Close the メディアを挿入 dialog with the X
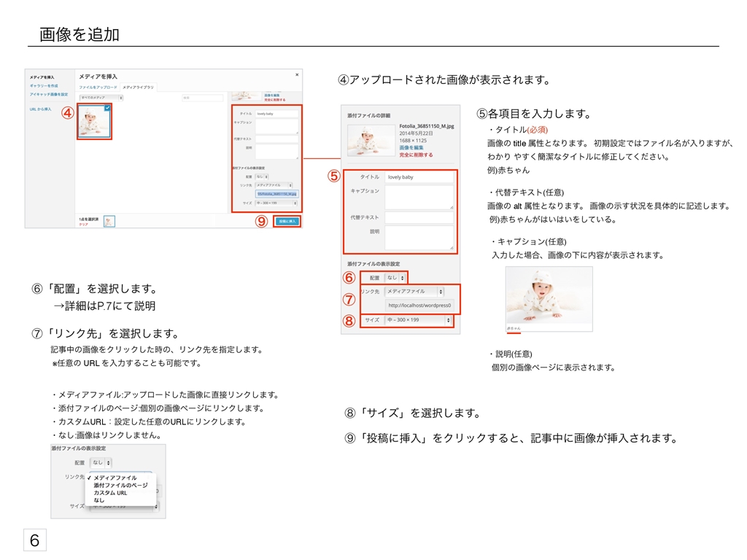Image resolution: width=747 pixels, height=560 pixels. pos(296,74)
